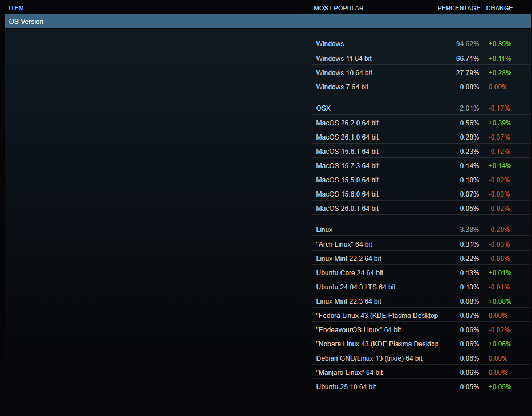Select "EndeavourOS Linux" 64 bit entry

[359, 330]
